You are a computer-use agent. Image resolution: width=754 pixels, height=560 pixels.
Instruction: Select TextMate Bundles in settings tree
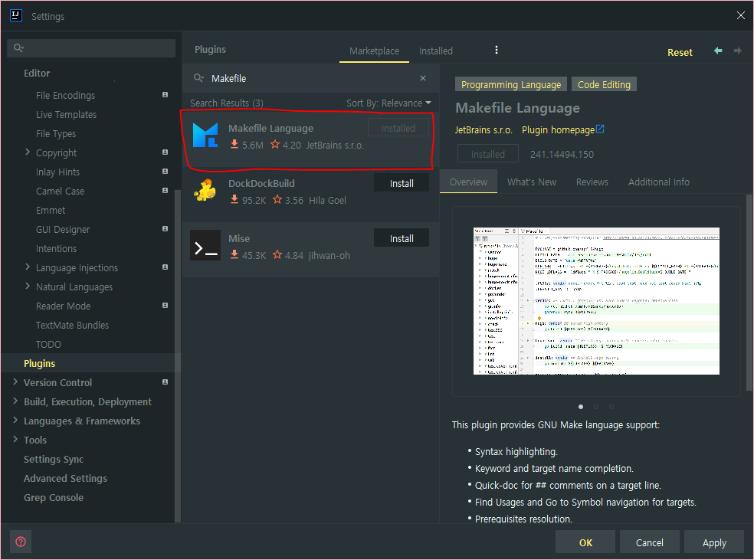72,325
